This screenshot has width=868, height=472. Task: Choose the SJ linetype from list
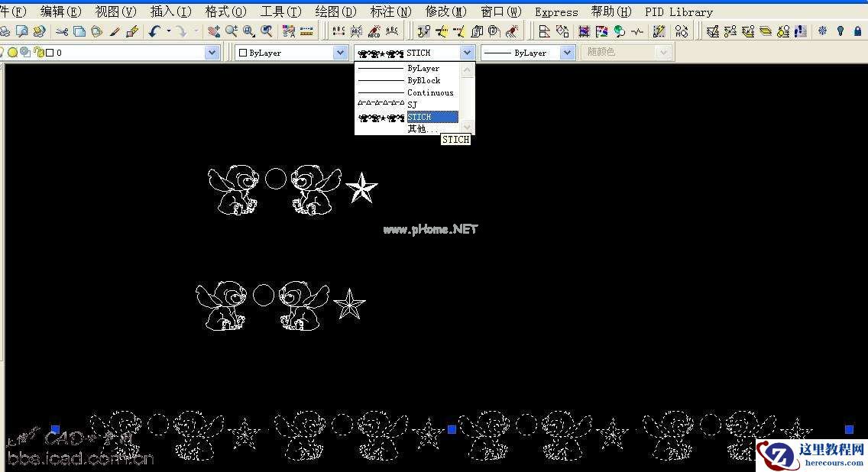[x=413, y=105]
